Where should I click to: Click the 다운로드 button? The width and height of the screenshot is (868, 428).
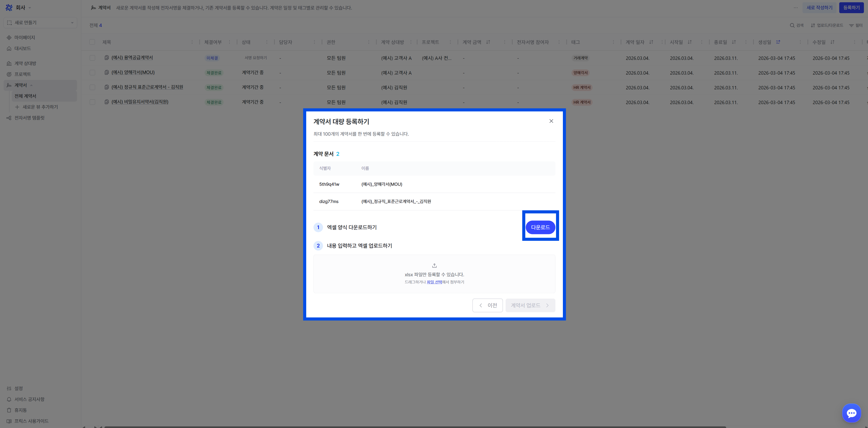coord(540,227)
